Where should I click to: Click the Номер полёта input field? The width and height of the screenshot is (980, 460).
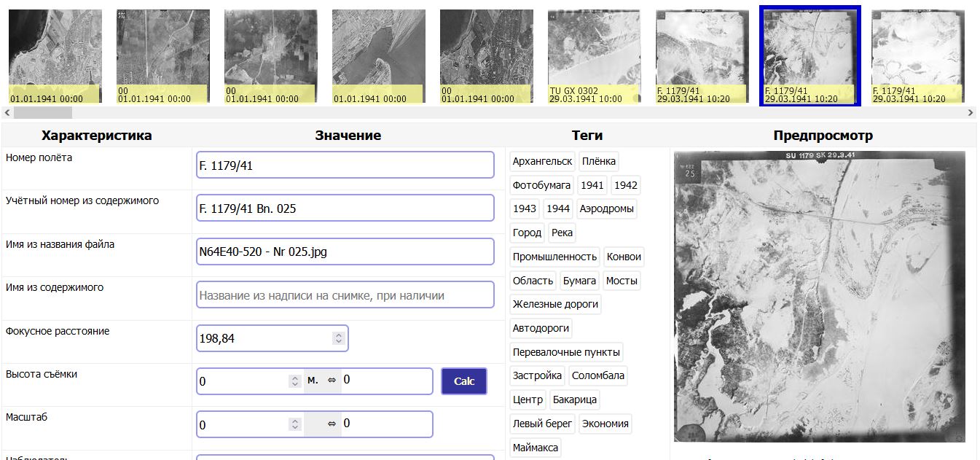coord(345,165)
